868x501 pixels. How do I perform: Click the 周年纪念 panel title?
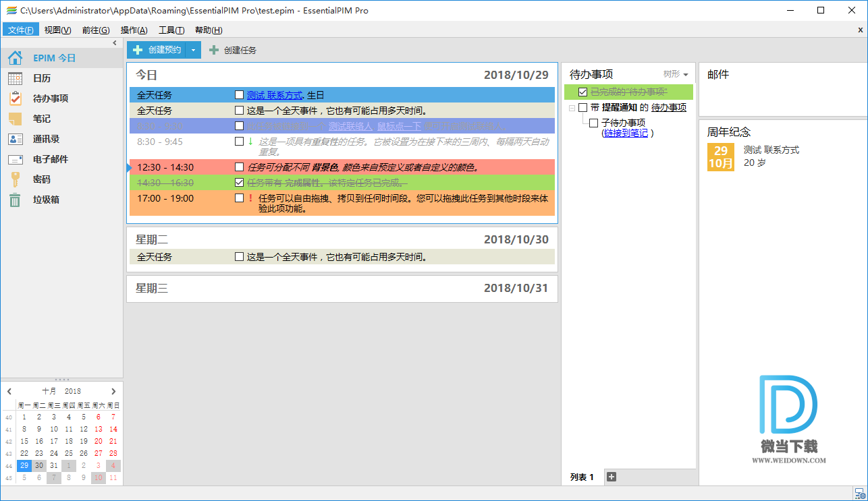(729, 132)
